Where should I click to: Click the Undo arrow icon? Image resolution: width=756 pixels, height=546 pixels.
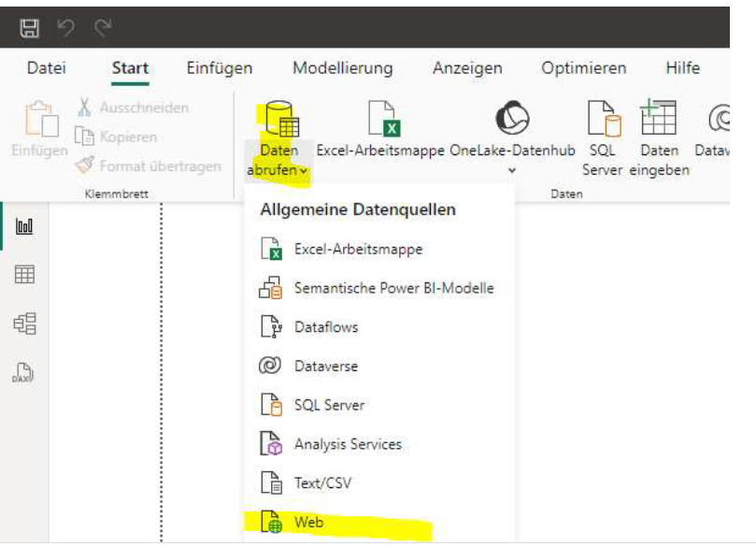click(66, 28)
